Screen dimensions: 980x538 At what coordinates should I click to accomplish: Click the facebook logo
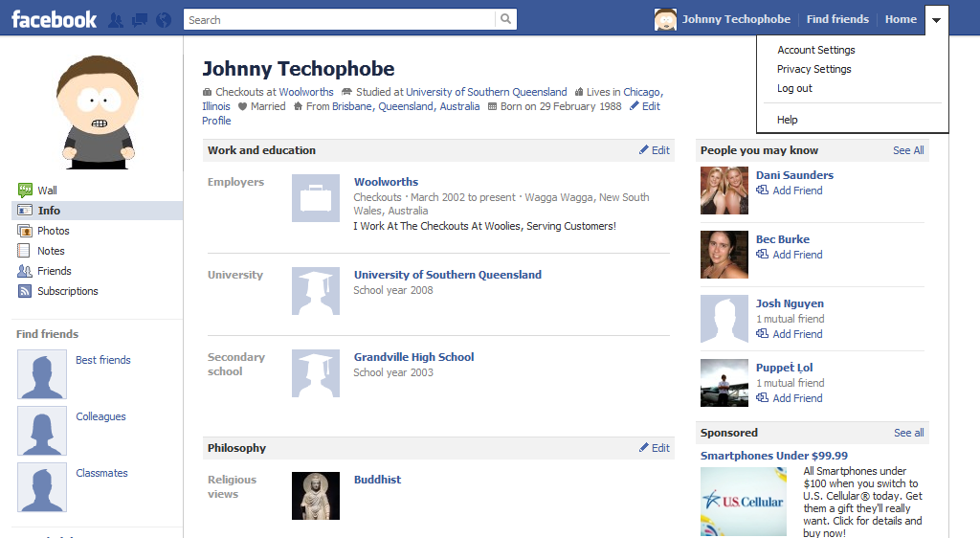pyautogui.click(x=54, y=19)
